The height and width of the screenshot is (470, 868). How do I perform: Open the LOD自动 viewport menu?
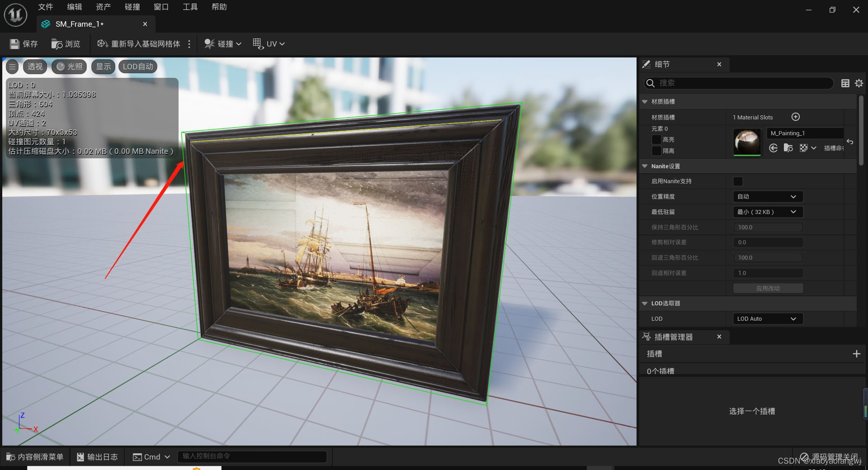click(x=138, y=67)
